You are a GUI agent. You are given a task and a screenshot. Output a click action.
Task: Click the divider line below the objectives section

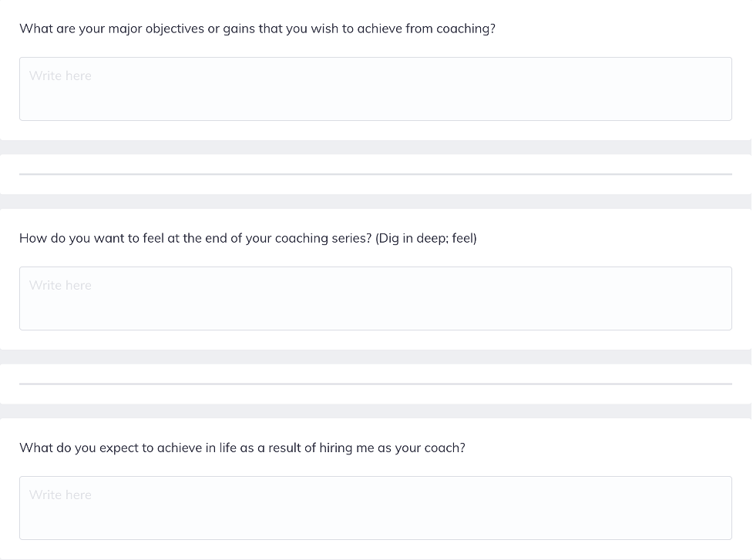click(375, 174)
